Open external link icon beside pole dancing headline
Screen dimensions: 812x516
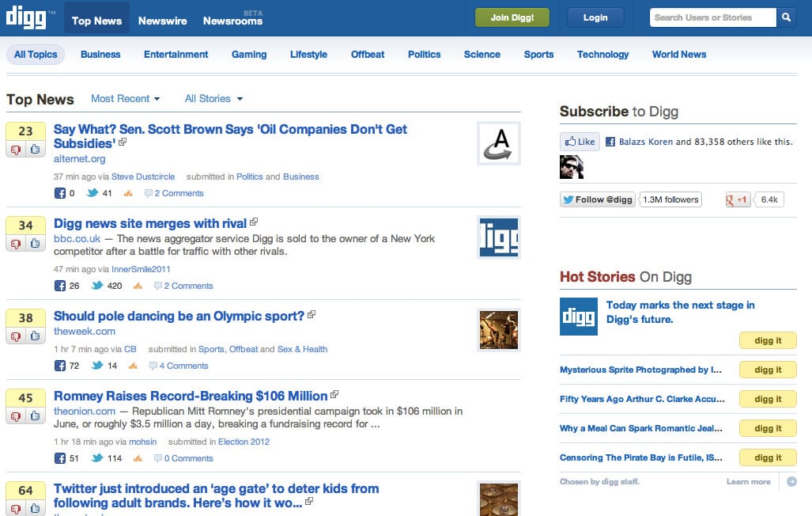tap(312, 314)
